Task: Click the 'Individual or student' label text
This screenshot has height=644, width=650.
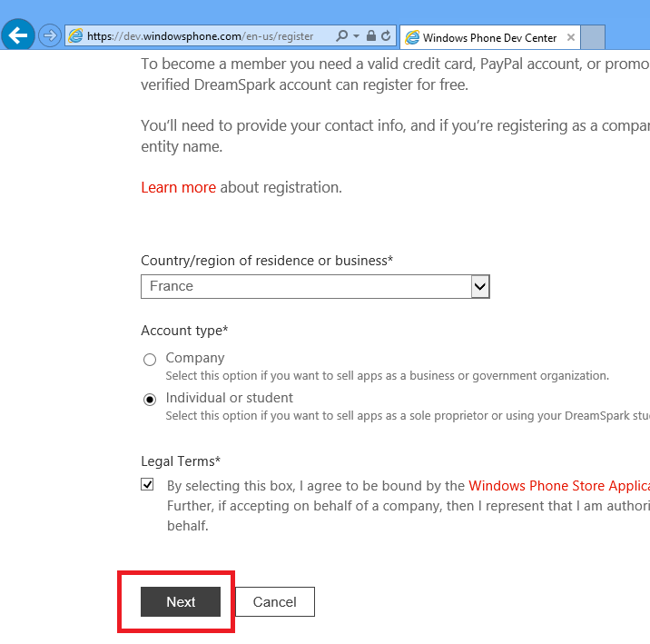Action: 230,398
